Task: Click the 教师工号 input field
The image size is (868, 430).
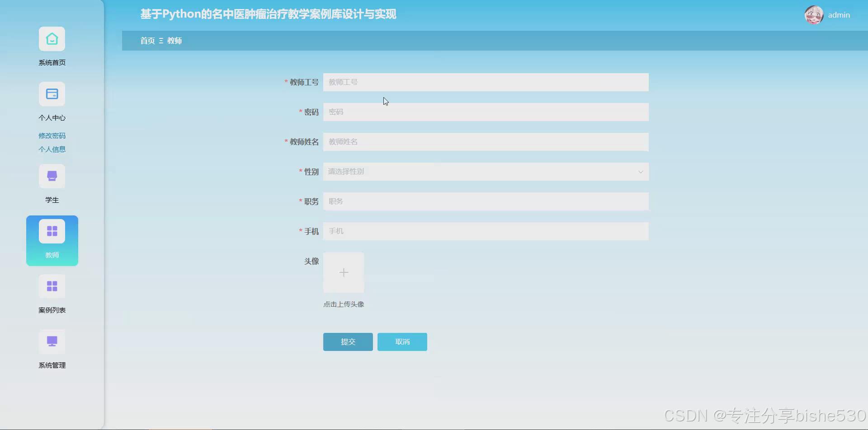Action: point(486,82)
